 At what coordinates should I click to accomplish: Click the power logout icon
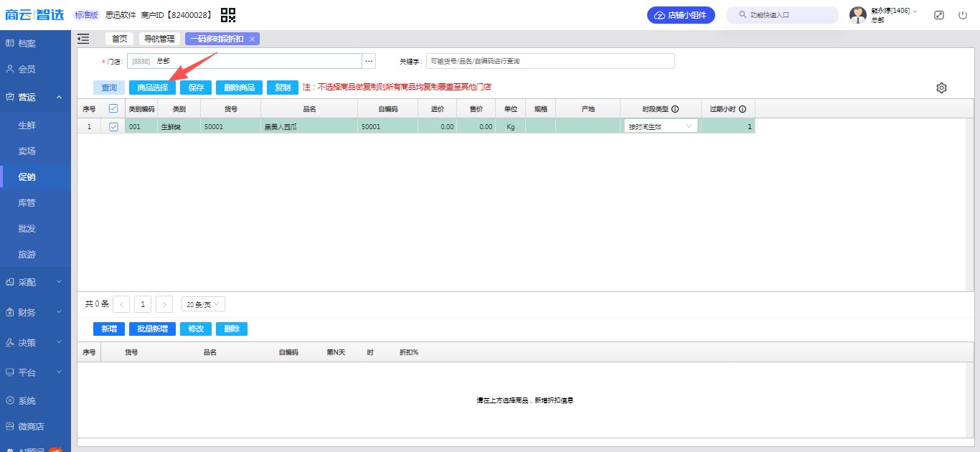point(963,15)
